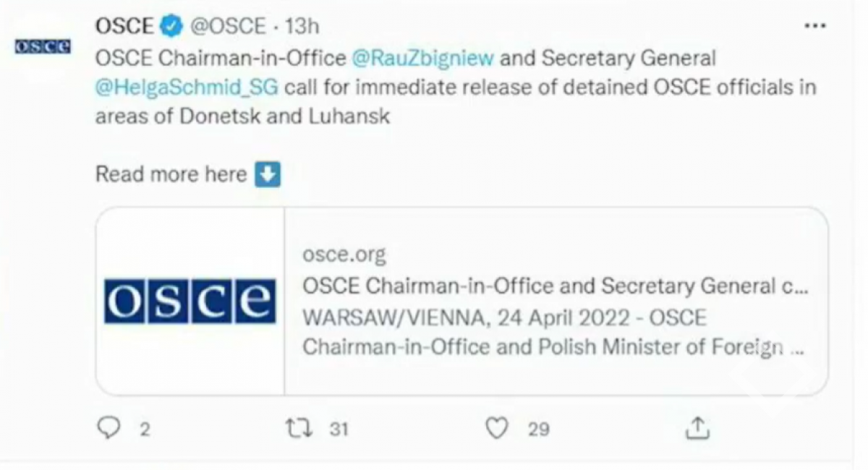Screen dimensions: 868x470
Task: Click the 13h timestamp
Action: [302, 27]
